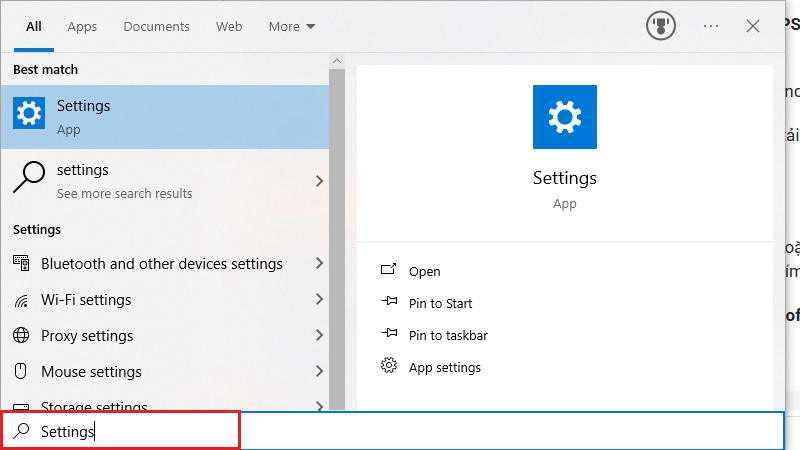Click the Proxy settings globe icon
The width and height of the screenshot is (800, 450).
tap(21, 335)
